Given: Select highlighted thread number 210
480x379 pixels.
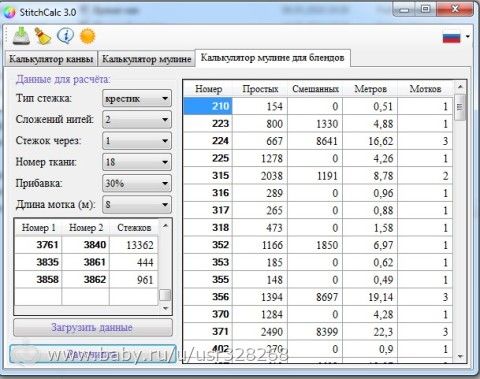Looking at the screenshot, I should [208, 106].
